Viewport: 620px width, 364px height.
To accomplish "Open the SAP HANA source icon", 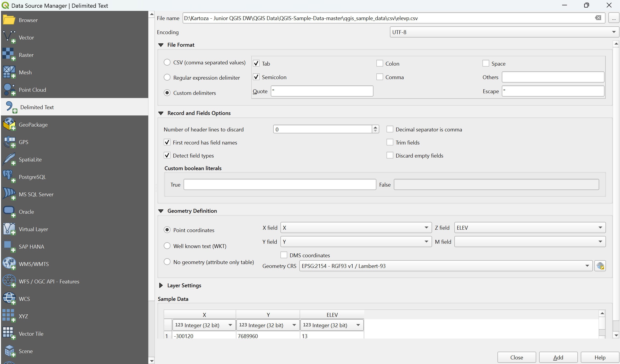I will (9, 246).
